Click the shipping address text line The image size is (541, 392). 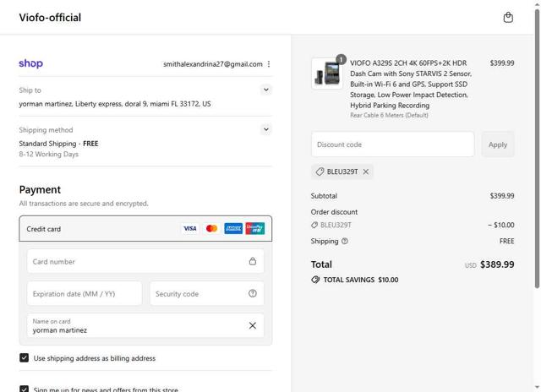coord(115,104)
